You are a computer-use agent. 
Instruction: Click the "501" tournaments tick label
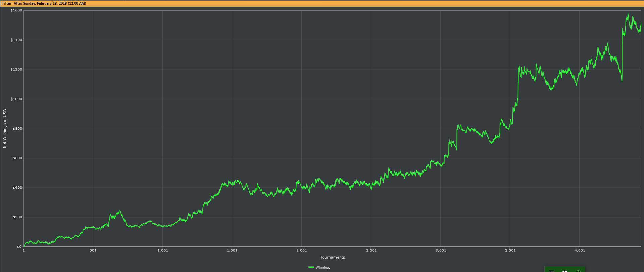(93, 250)
